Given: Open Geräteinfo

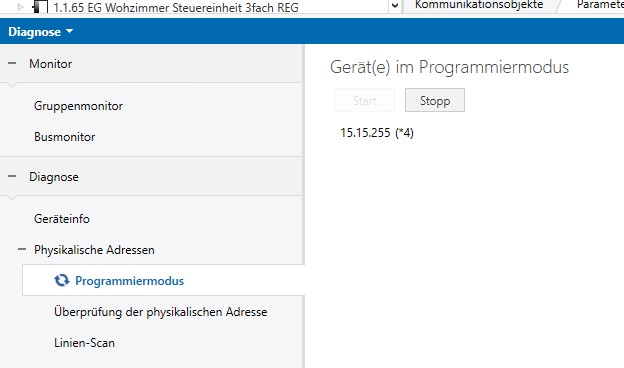Looking at the screenshot, I should tap(62, 219).
